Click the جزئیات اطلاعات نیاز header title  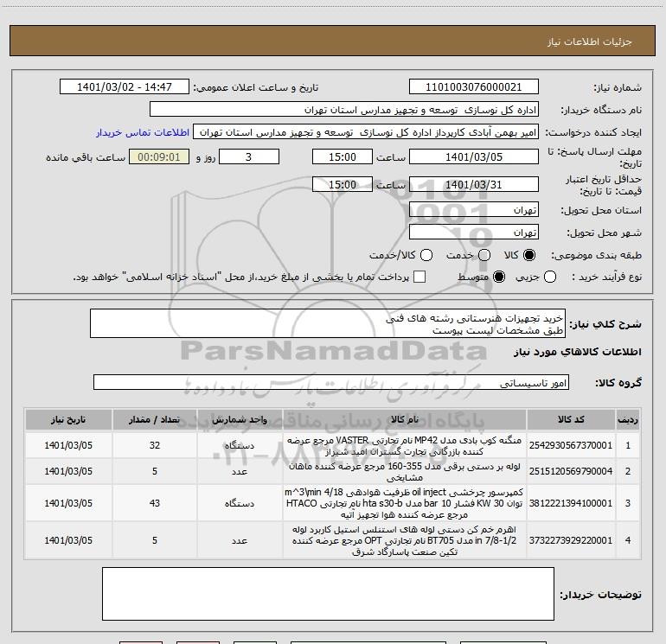(x=590, y=41)
